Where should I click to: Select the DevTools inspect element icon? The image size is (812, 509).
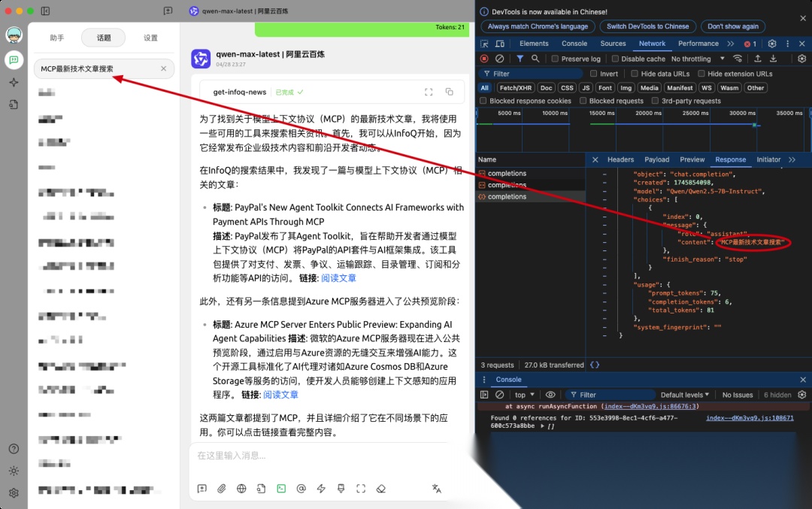click(484, 44)
